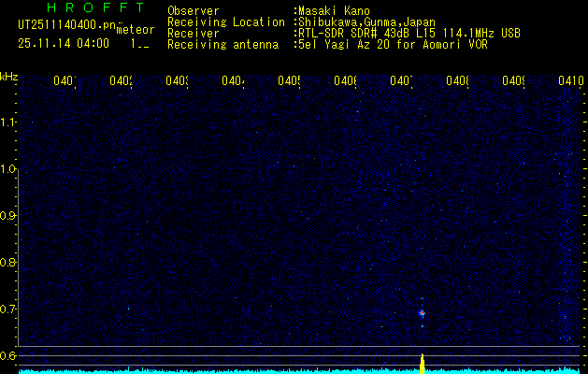The image size is (588, 374).
Task: Click the yellow spike in intensity graph
Action: click(x=423, y=364)
